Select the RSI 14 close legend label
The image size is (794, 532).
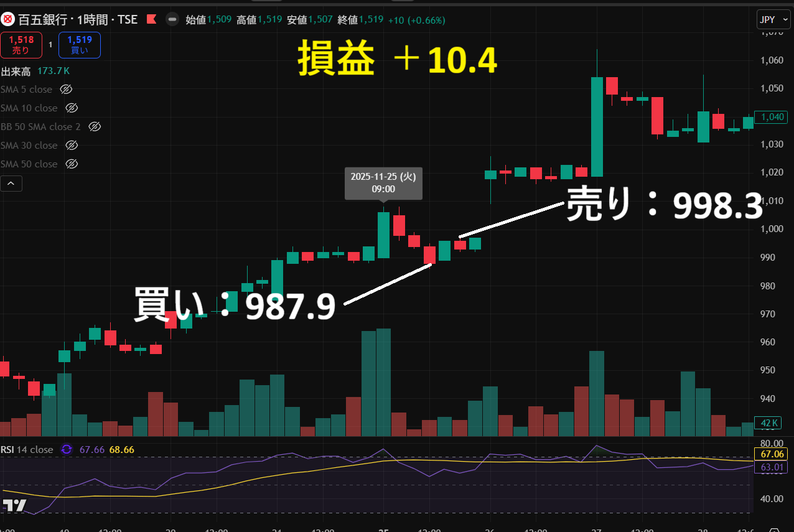pyautogui.click(x=27, y=449)
